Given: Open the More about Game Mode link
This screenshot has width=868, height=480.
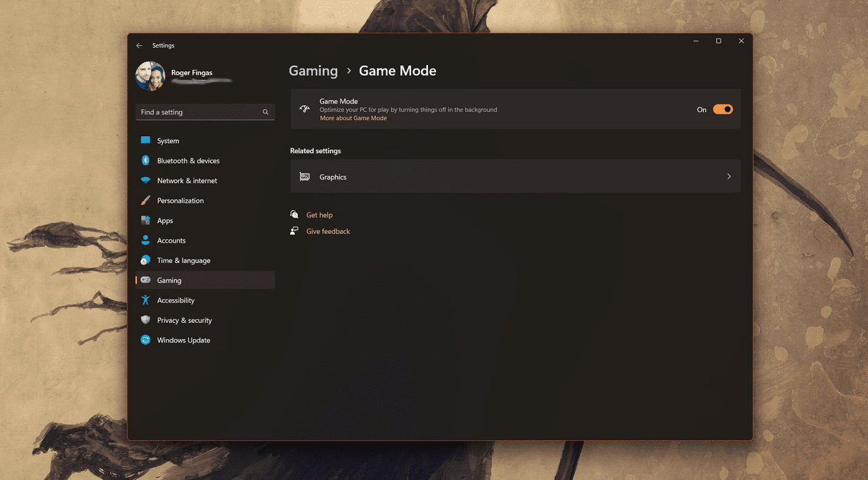Looking at the screenshot, I should (353, 118).
